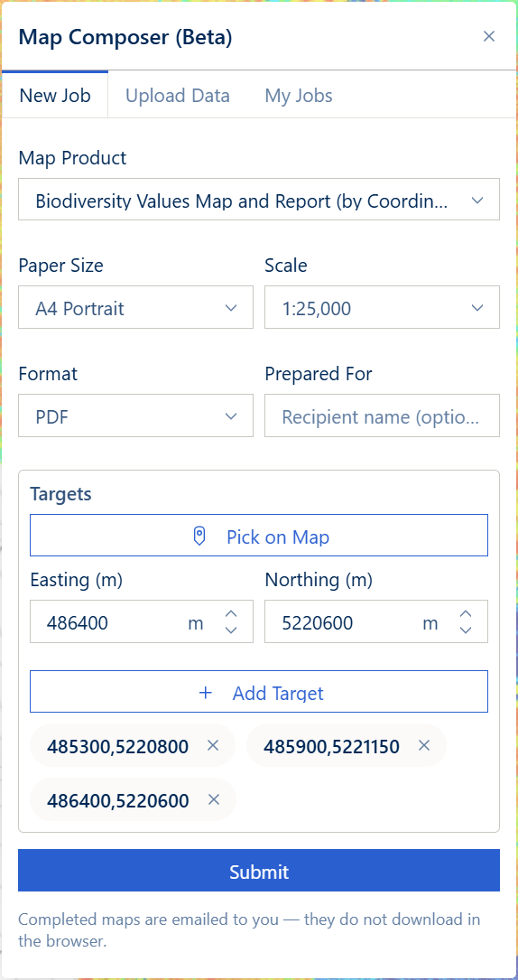Viewport: 518px width, 980px height.
Task: Click the 1:25,000 chevron arrow
Action: tap(477, 308)
